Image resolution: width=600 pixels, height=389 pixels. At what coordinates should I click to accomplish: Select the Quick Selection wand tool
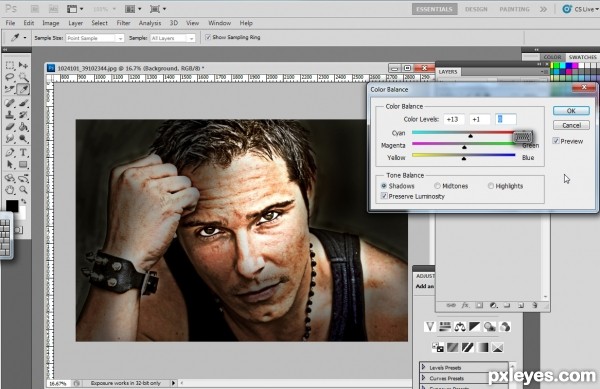[x=23, y=77]
